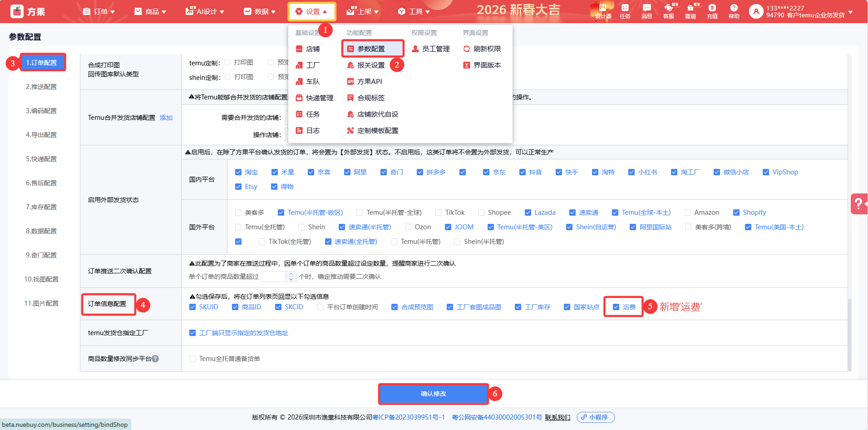This screenshot has height=430, width=868.
Task: Click the 确认修改 button
Action: click(433, 394)
